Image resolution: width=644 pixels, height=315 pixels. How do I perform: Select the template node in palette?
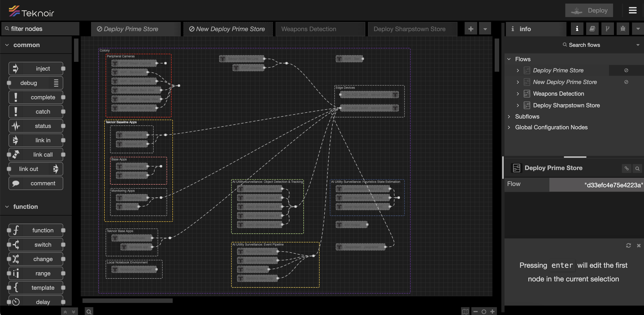36,288
